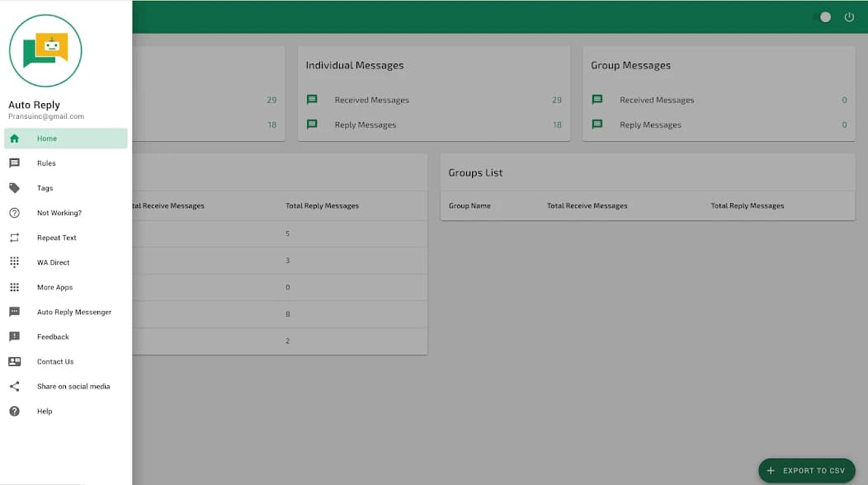Open the Help menu entry
868x485 pixels.
pos(45,411)
